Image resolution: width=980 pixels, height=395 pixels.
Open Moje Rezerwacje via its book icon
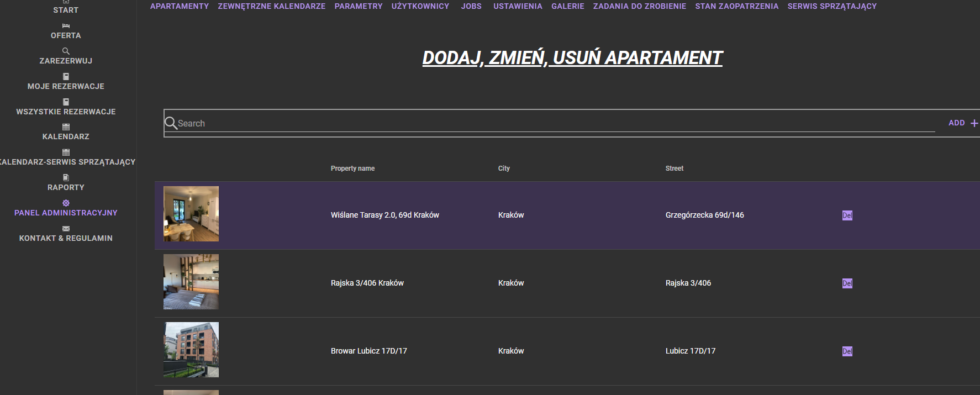click(x=66, y=77)
